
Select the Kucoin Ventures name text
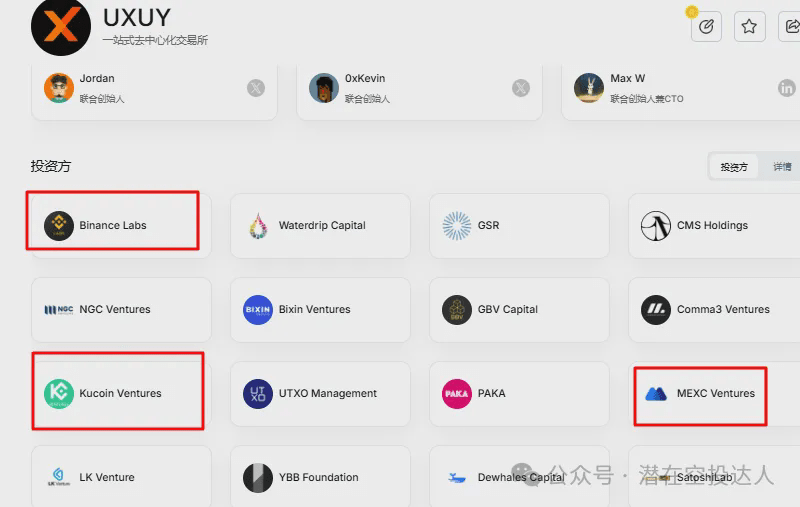(120, 394)
